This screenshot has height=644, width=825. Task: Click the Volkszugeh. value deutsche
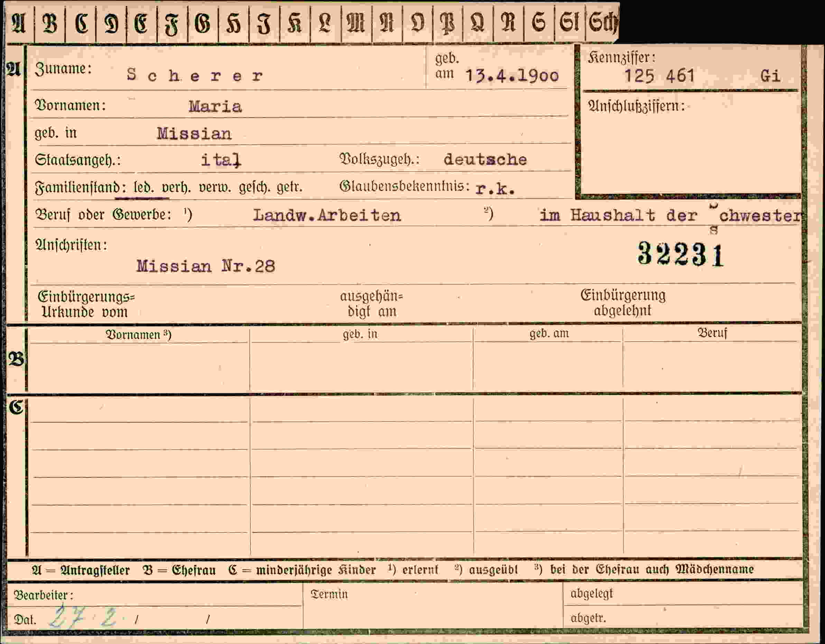485,159
